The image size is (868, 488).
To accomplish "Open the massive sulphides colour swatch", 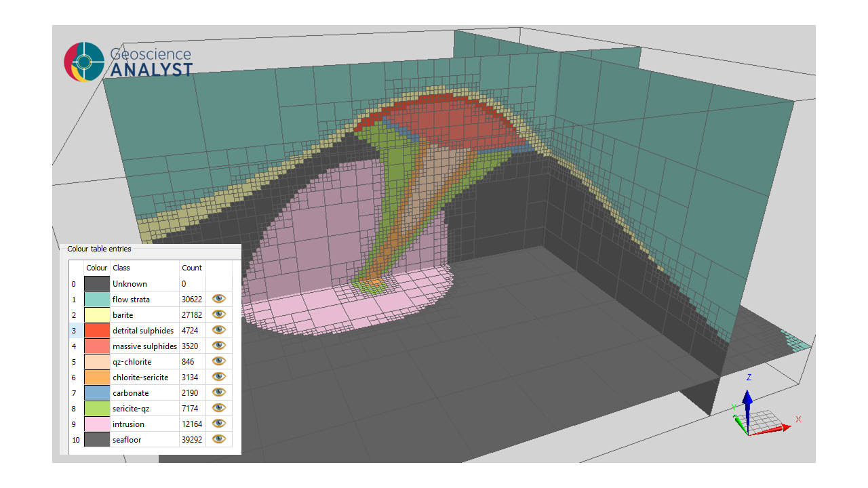I will pyautogui.click(x=97, y=346).
